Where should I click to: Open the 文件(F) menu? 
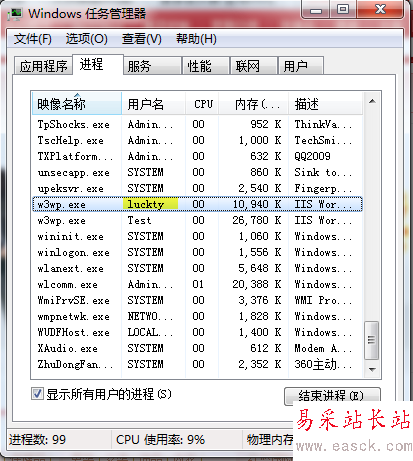pos(33,39)
